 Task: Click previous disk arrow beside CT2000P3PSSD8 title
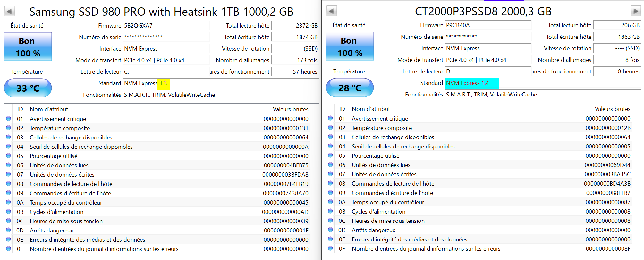pos(332,11)
